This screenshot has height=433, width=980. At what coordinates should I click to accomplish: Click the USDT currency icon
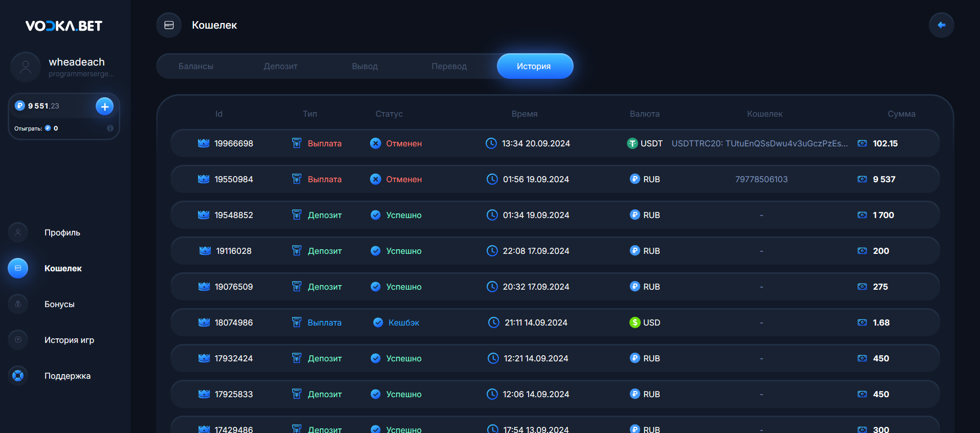tap(633, 143)
